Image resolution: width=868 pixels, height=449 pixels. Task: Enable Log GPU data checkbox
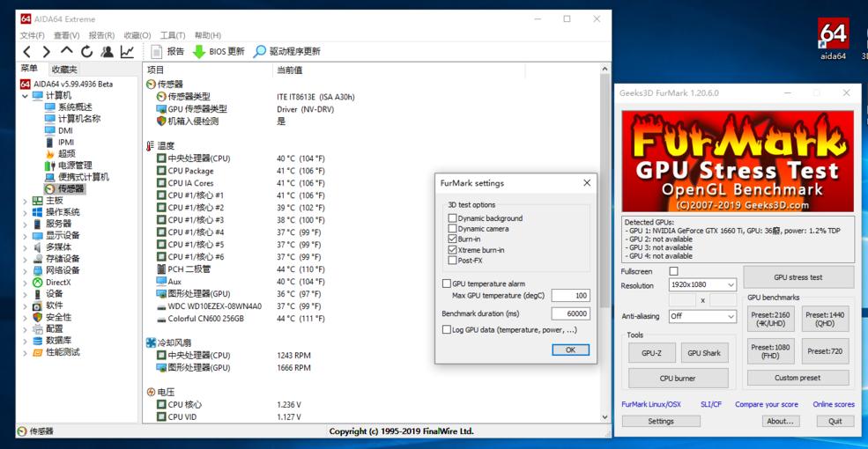(446, 329)
